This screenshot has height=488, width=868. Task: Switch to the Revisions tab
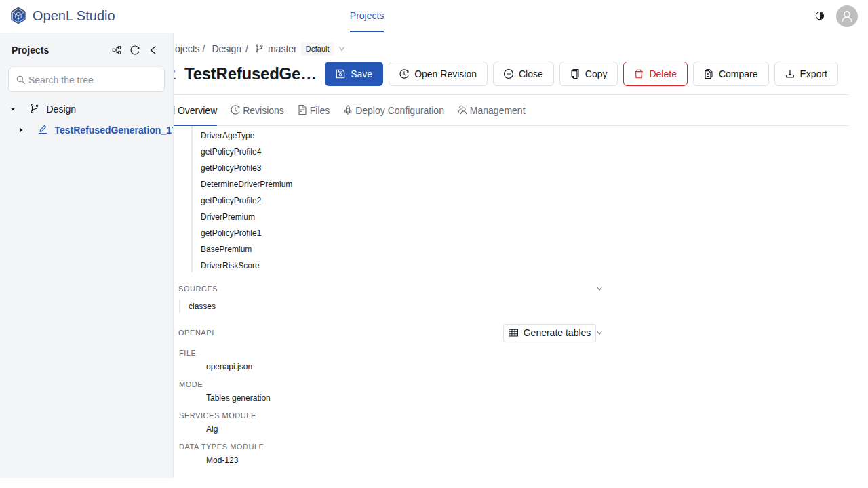pyautogui.click(x=257, y=110)
